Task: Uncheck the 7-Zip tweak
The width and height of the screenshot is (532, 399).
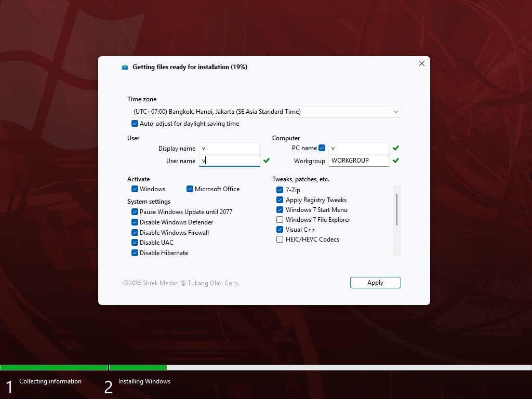Action: point(280,190)
